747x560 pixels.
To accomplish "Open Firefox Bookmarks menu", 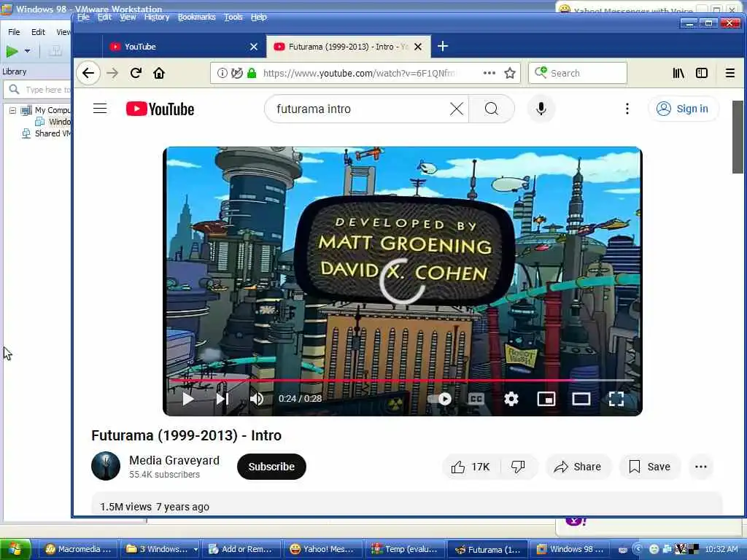I will click(197, 17).
